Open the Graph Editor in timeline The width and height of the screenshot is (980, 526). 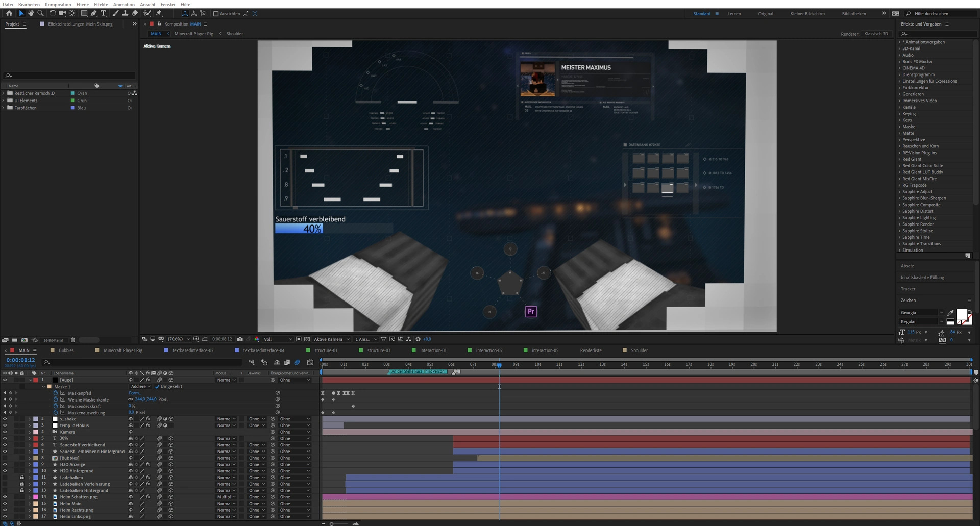(310, 362)
